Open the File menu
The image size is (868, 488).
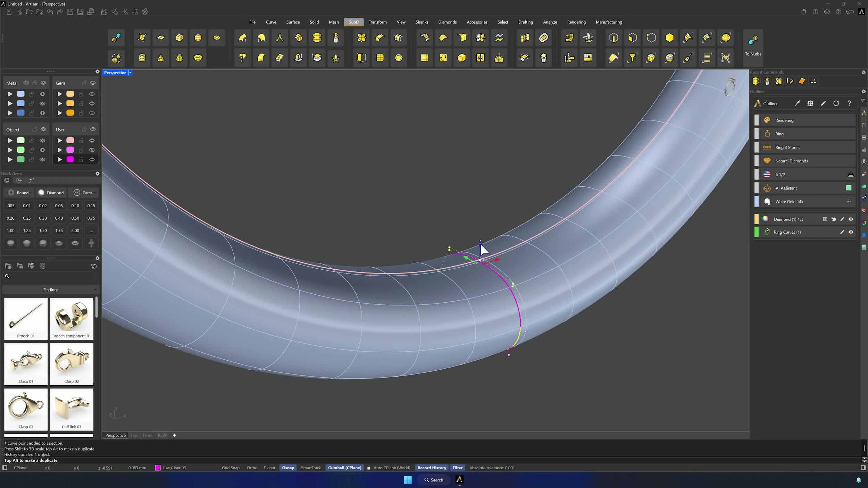tap(252, 22)
